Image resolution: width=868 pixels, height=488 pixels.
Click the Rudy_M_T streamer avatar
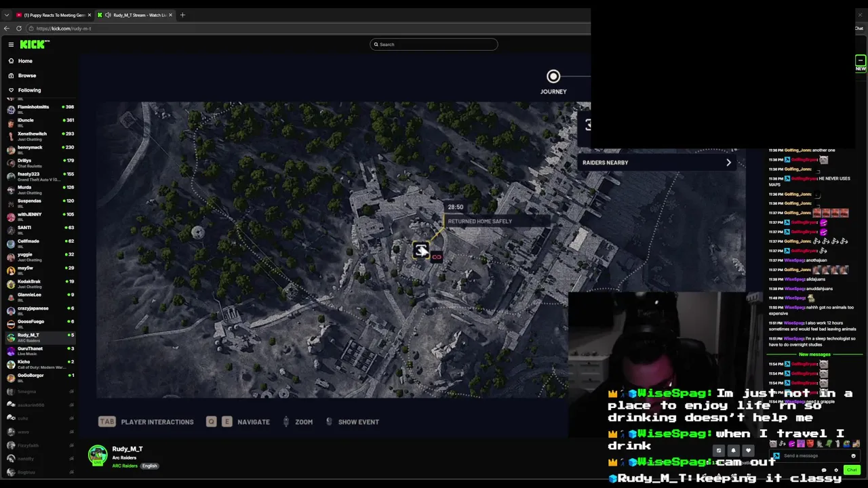coord(98,455)
